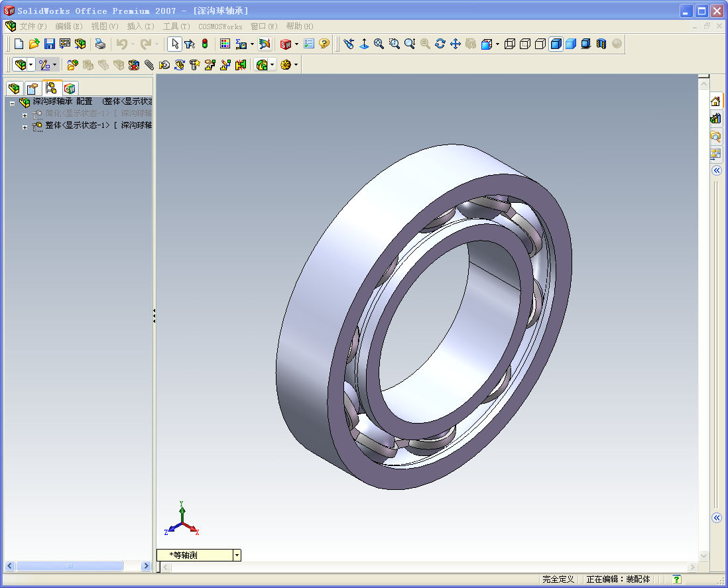
Task: Open the sketch tool dropdown arrow
Action: [x=55, y=64]
